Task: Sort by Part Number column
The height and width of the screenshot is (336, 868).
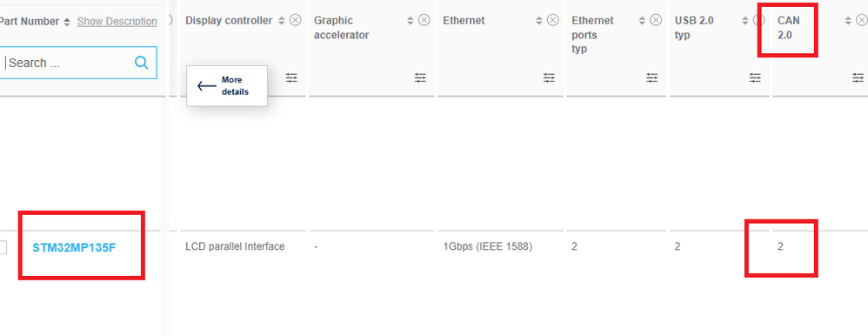Action: pos(67,22)
